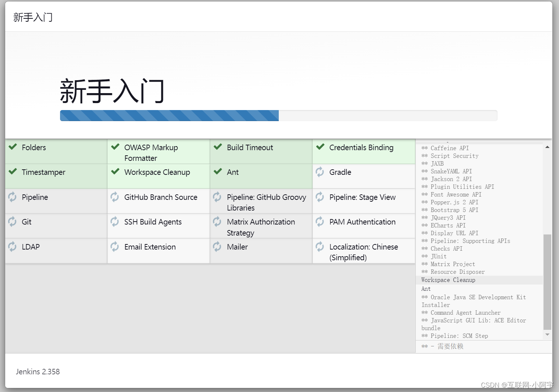Click spinner icon beside Pipeline: Stage View

click(320, 197)
